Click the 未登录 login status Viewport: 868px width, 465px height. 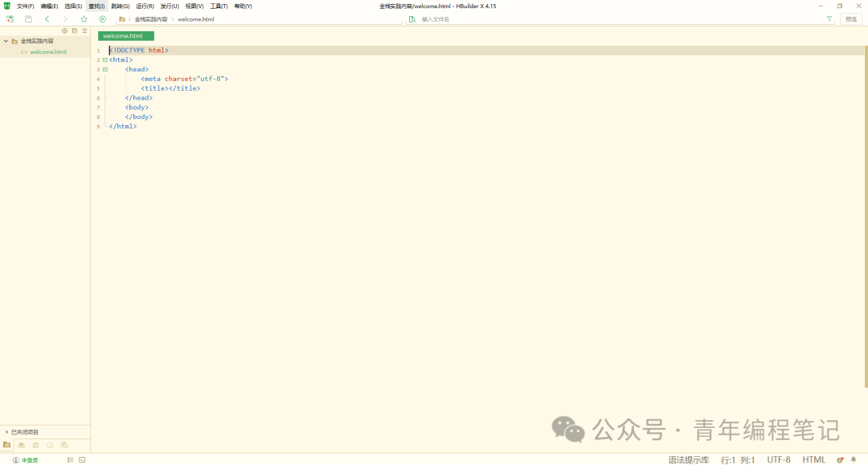tap(30, 460)
